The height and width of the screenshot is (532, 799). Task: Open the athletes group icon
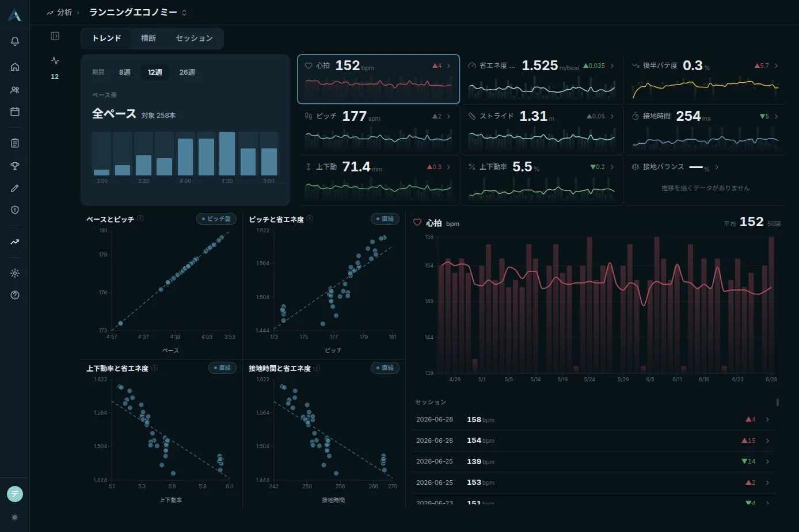coord(15,90)
